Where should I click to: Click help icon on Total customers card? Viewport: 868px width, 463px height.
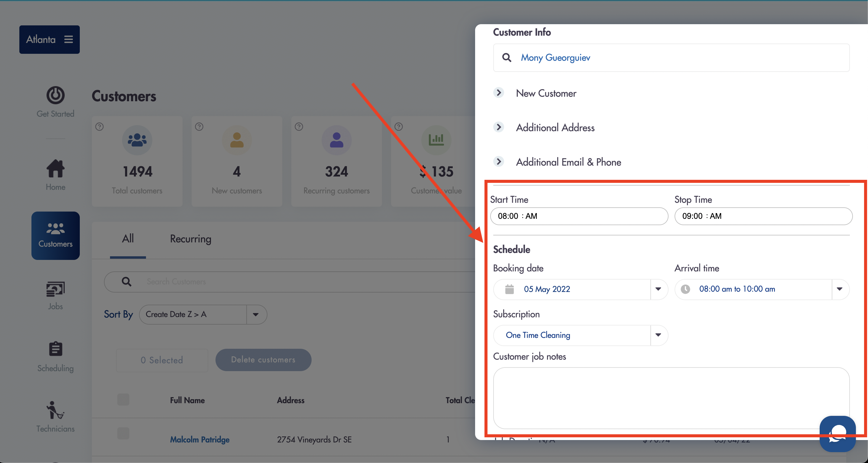pos(99,127)
